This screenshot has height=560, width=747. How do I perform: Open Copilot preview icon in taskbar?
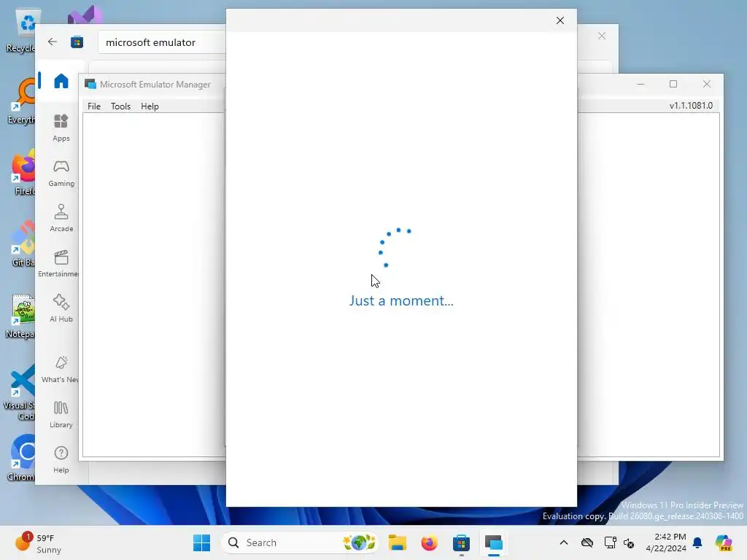(724, 542)
